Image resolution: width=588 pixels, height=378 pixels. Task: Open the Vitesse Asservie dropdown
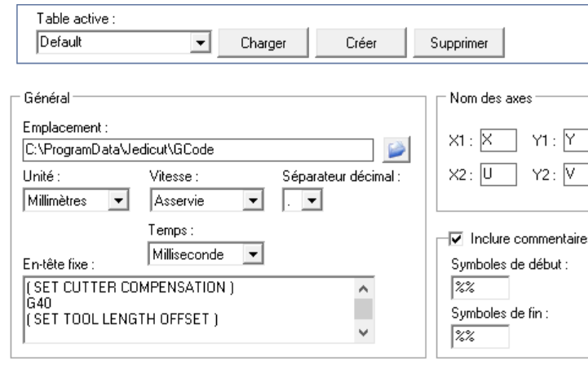(253, 200)
